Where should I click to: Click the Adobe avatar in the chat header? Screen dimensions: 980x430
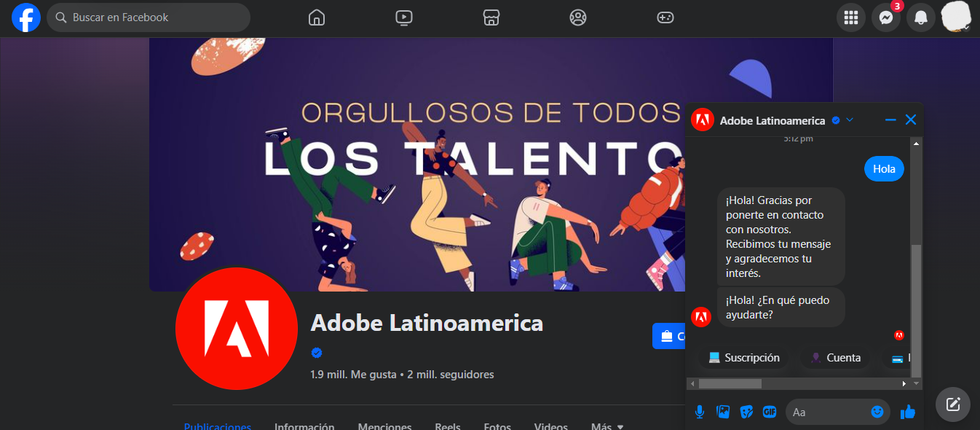tap(703, 120)
